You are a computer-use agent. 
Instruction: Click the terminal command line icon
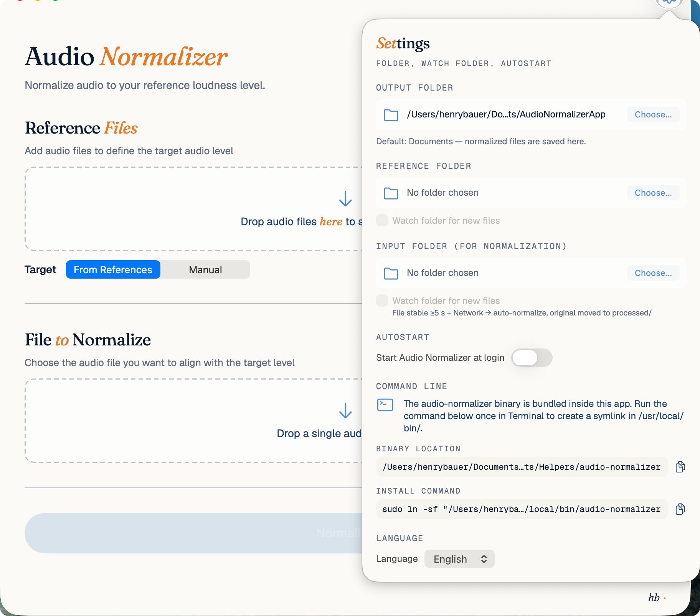385,405
